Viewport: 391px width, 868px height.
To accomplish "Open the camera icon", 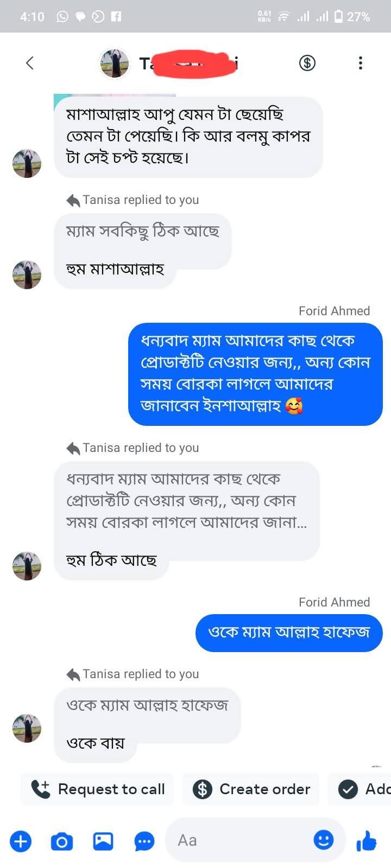I will 61,841.
